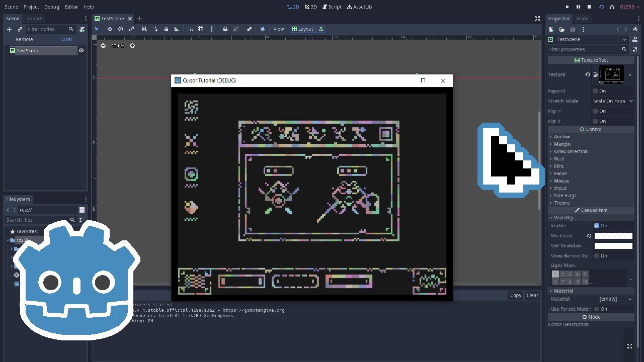Activate the Scale Mode tool

(131, 29)
